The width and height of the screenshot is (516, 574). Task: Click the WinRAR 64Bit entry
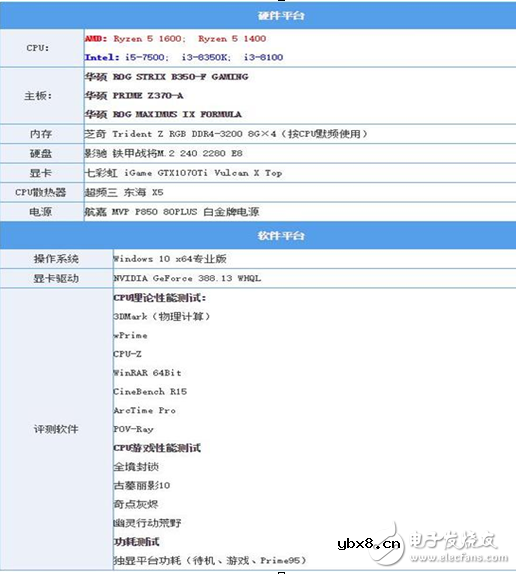click(147, 373)
